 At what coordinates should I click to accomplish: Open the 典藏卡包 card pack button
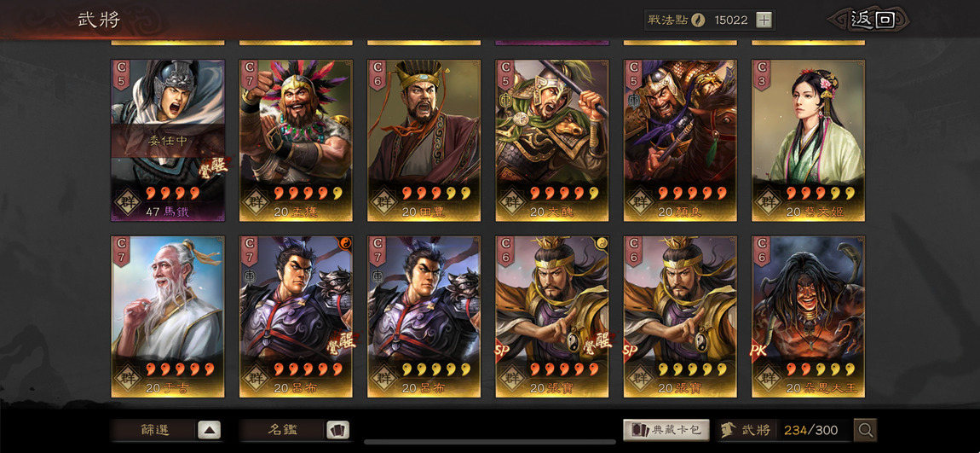click(x=666, y=430)
